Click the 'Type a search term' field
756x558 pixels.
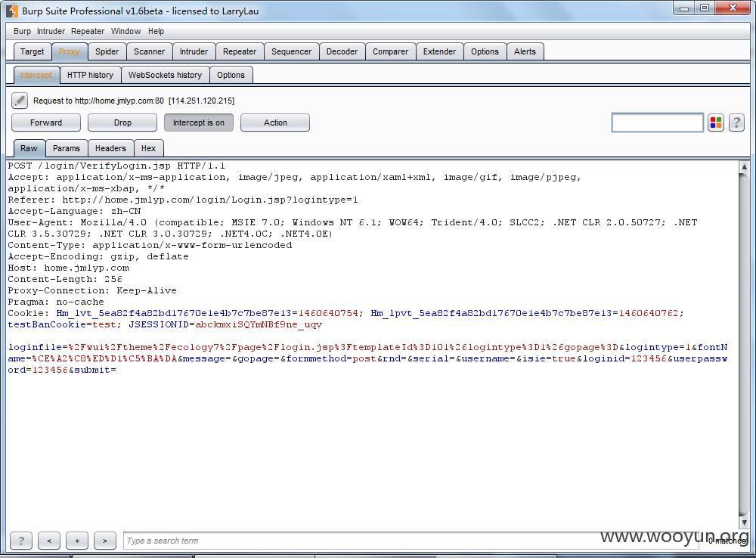[x=410, y=541]
